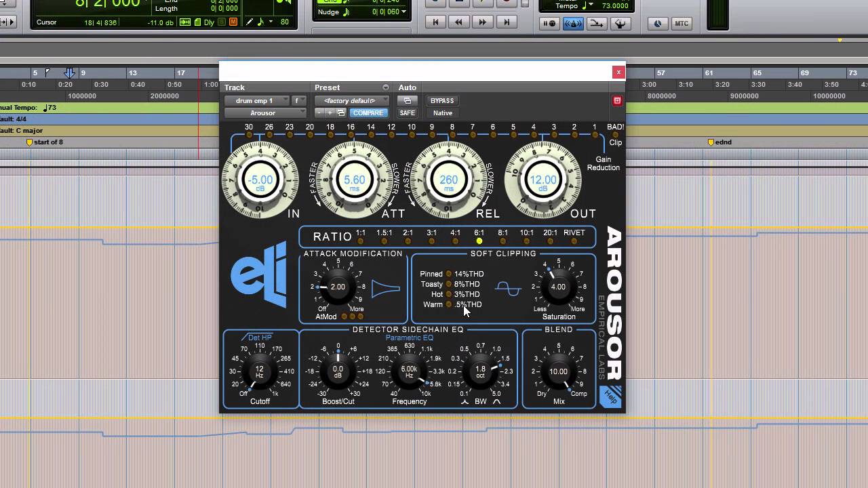
Task: Click the go-to-end transport button
Action: pyautogui.click(x=506, y=22)
